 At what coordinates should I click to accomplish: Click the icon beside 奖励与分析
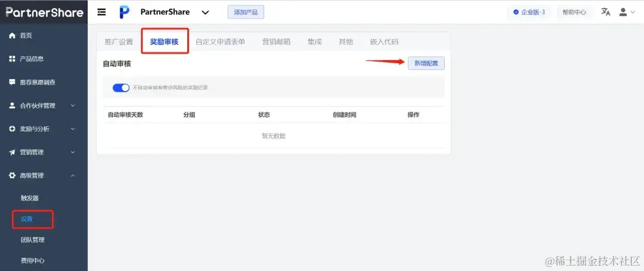tap(12, 129)
